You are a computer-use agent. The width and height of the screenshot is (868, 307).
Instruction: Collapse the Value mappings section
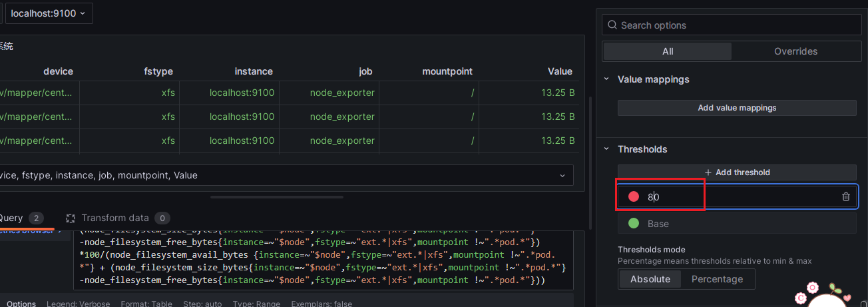coord(606,79)
